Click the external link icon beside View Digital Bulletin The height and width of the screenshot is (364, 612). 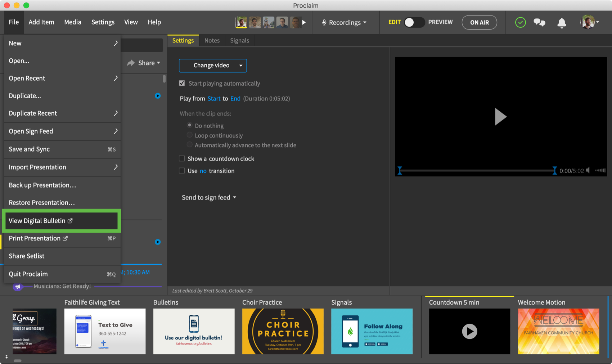tap(70, 221)
